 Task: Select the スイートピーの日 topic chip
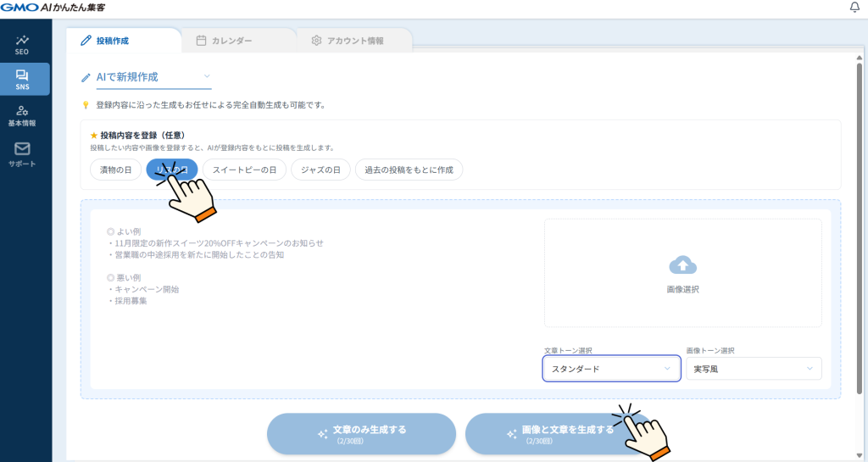click(244, 170)
